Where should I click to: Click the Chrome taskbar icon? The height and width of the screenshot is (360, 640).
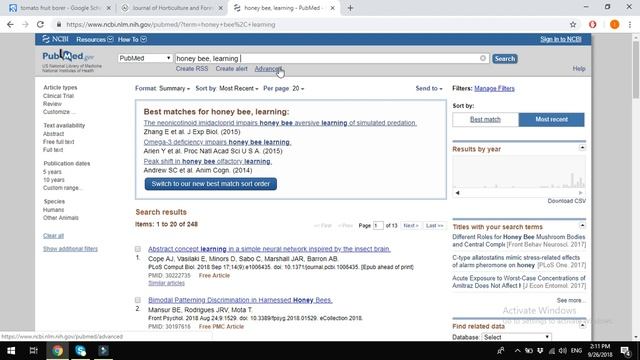pyautogui.click(x=57, y=351)
